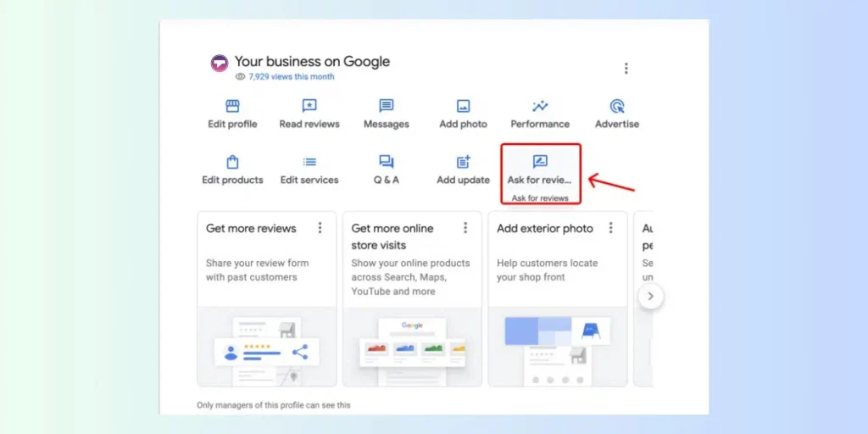The height and width of the screenshot is (434, 868).
Task: Click the Google products illustration on store visits card
Action: click(x=413, y=347)
